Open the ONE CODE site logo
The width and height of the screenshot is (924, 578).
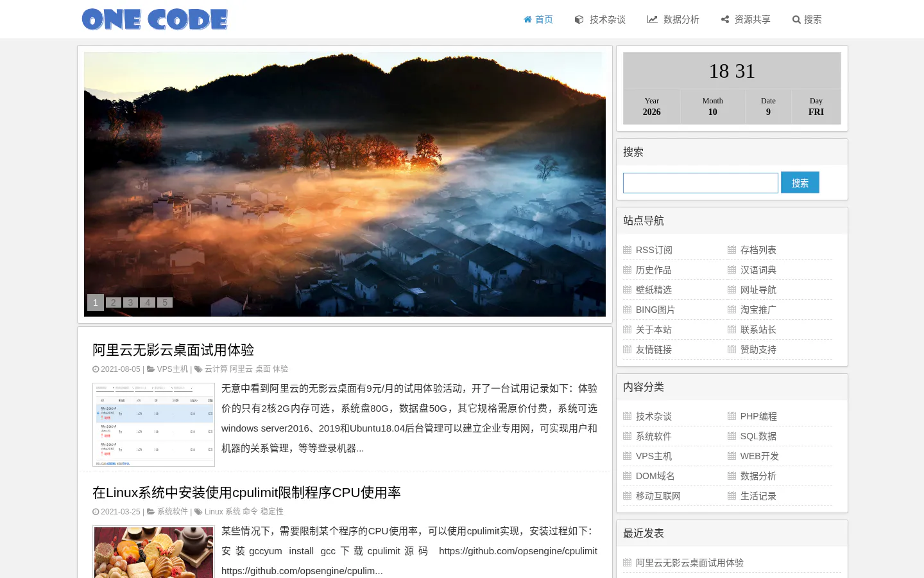tap(155, 19)
